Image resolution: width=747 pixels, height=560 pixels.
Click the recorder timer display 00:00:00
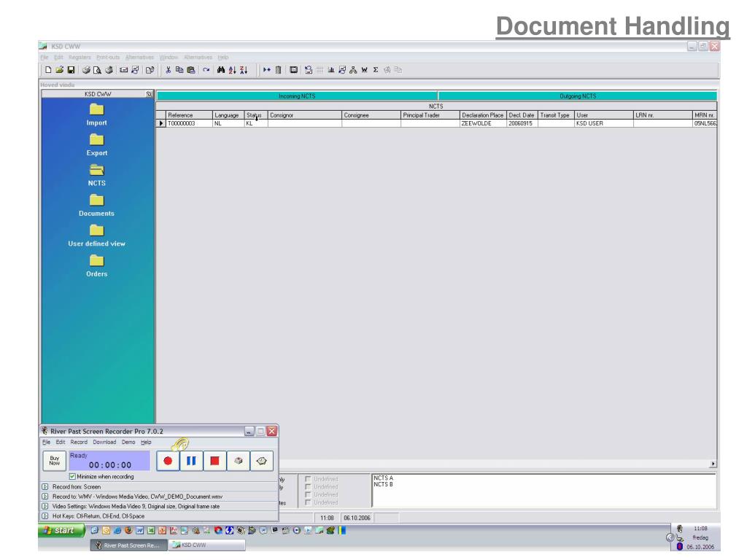tap(110, 465)
